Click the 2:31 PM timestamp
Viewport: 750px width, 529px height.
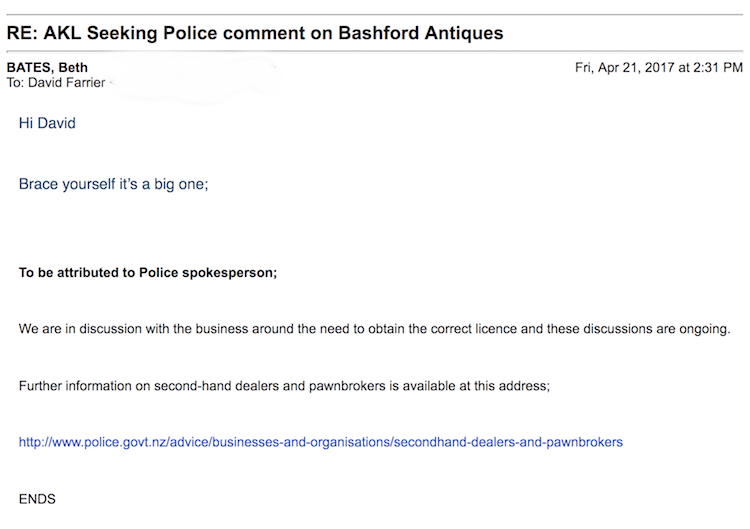click(x=716, y=67)
